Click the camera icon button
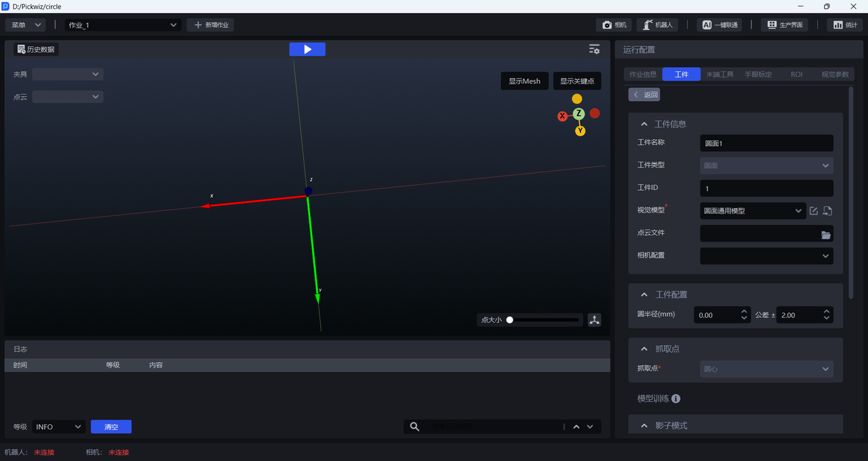The height and width of the screenshot is (461, 868). point(614,25)
